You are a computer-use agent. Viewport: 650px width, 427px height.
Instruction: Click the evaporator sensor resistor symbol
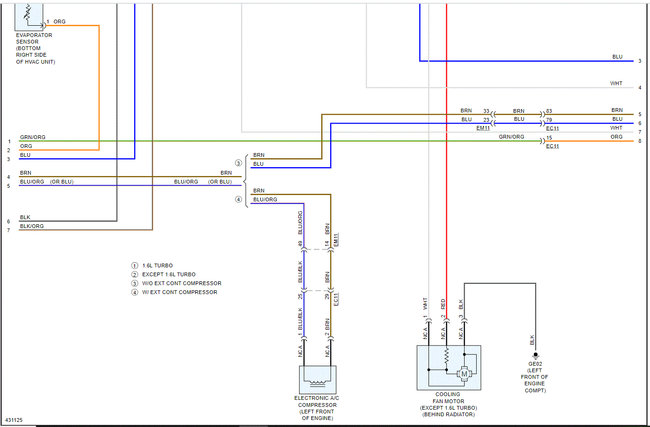pyautogui.click(x=28, y=13)
